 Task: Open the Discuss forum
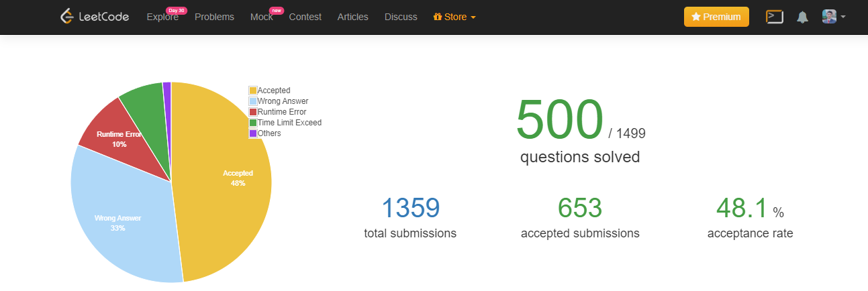(401, 17)
